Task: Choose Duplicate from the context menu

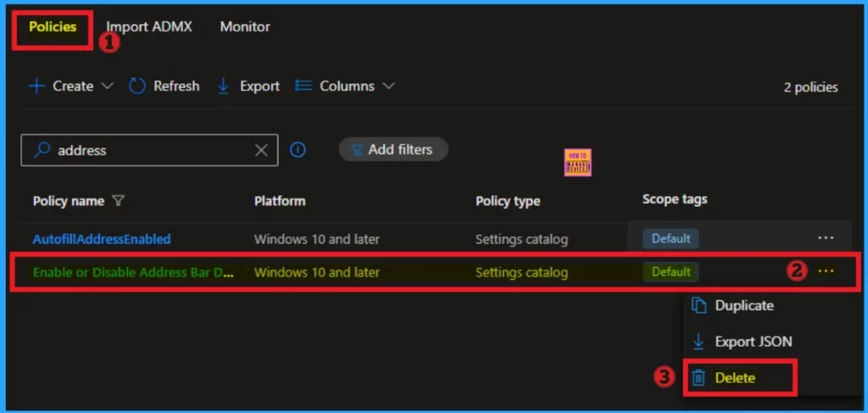Action: point(744,305)
